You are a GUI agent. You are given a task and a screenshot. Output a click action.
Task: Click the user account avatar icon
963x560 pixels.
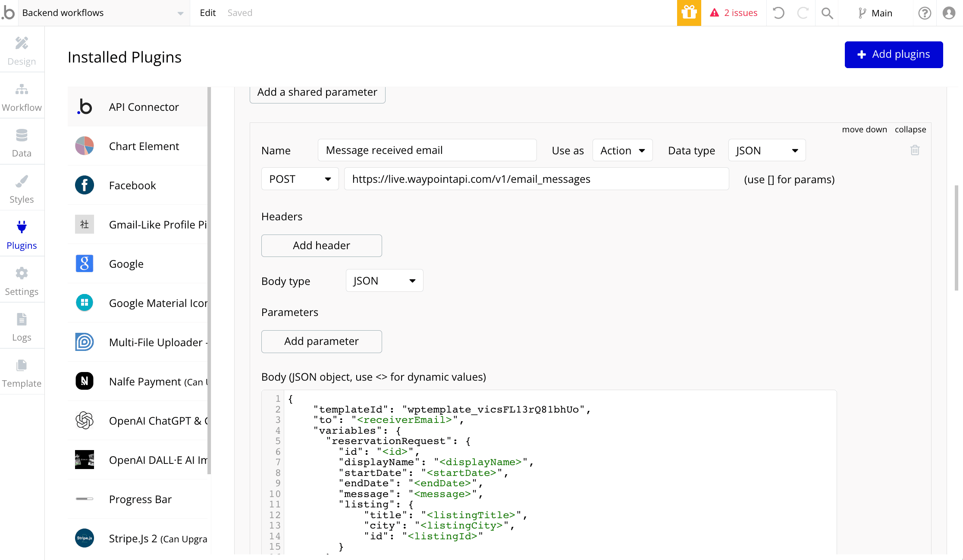[949, 13]
